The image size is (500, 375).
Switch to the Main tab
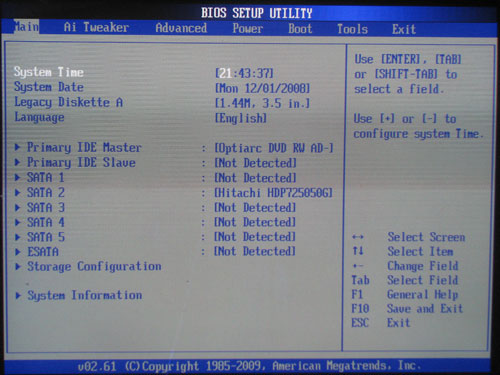coord(26,26)
